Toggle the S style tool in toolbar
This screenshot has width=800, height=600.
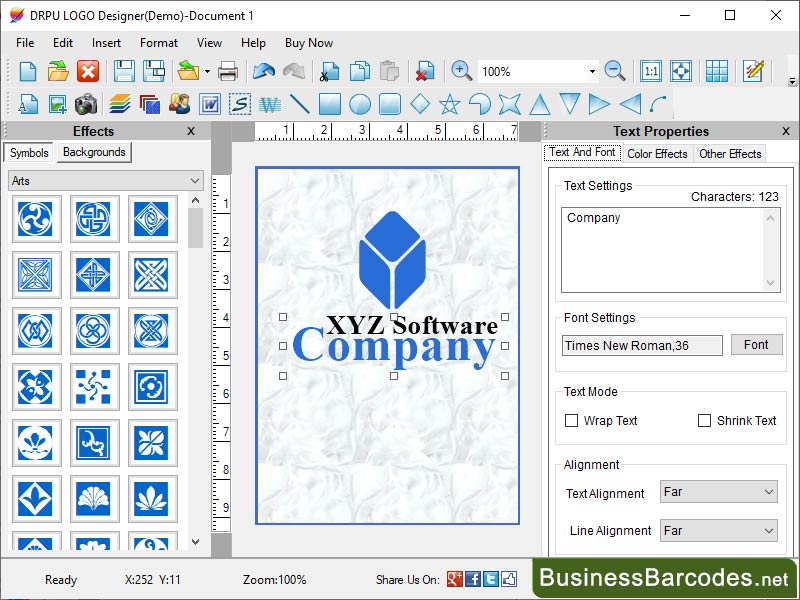point(240,103)
